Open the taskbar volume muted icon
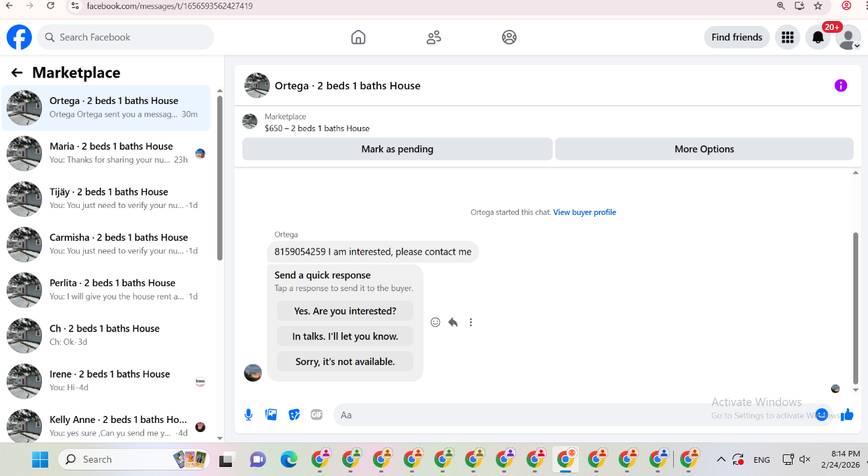This screenshot has height=476, width=868. pyautogui.click(x=805, y=459)
